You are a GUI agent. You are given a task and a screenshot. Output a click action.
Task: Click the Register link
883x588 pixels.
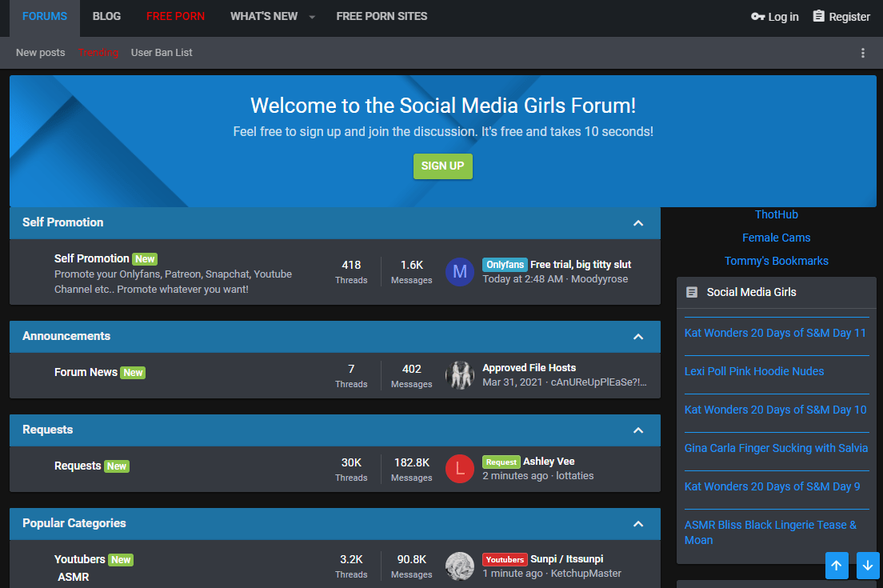841,16
